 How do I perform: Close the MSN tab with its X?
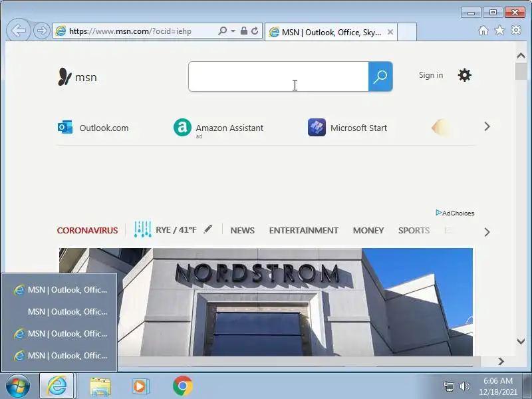[x=390, y=32]
